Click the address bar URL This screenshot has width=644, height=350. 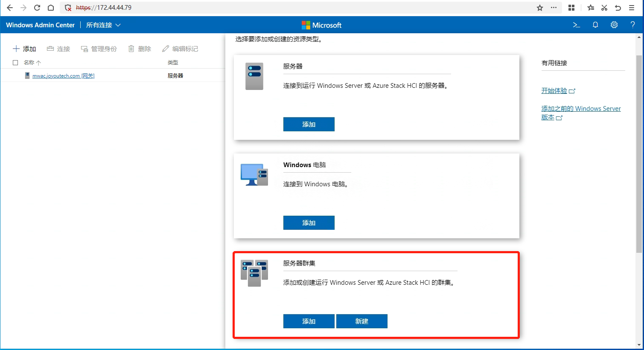(x=104, y=8)
